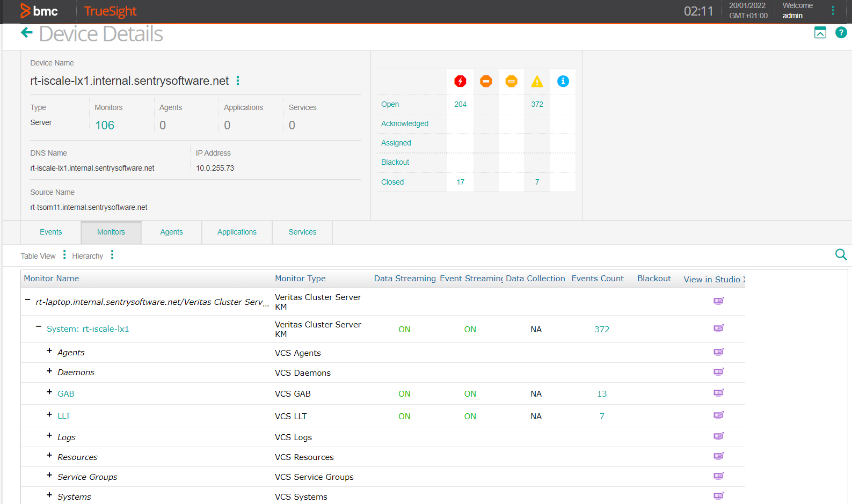Screen dimensions: 852x504
Task: View rt-laptop Veritas row in Studio
Action: click(718, 301)
